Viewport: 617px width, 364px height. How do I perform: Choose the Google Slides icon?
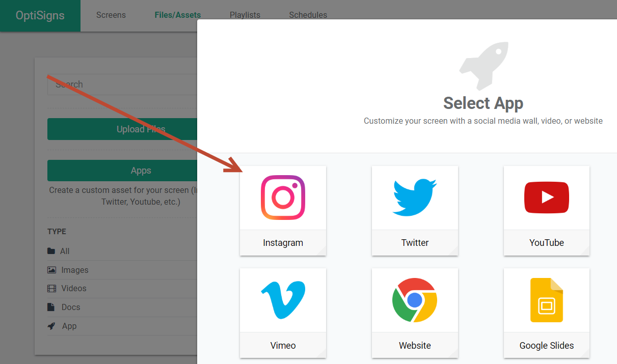coord(546,300)
